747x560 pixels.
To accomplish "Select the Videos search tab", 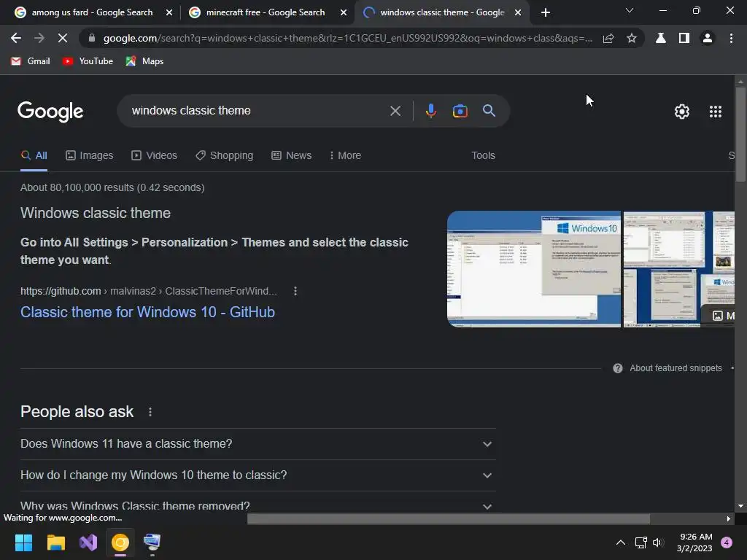I will coord(155,156).
